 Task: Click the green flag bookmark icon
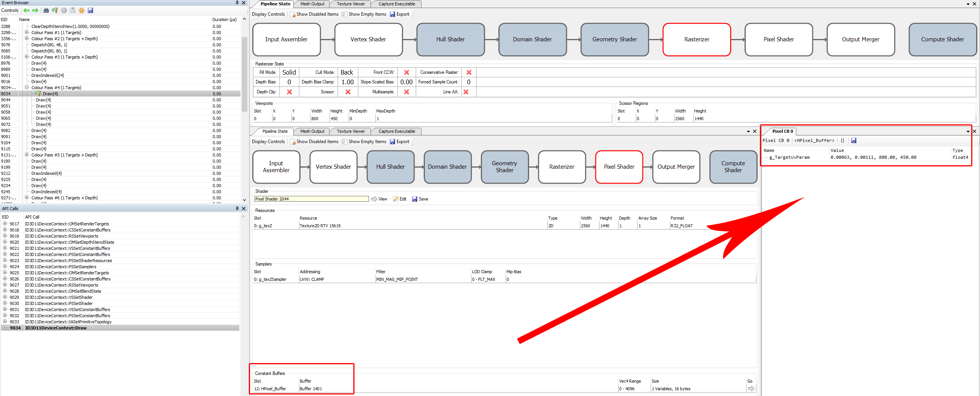(x=55, y=10)
